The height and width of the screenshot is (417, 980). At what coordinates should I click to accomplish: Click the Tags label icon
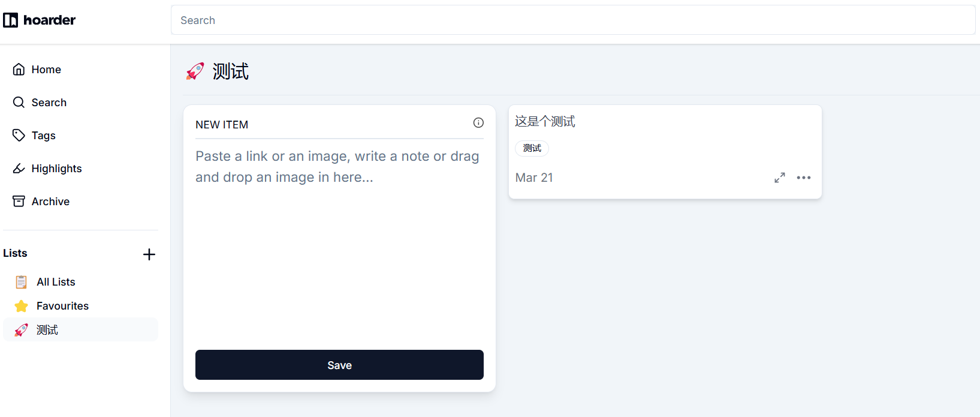(19, 136)
